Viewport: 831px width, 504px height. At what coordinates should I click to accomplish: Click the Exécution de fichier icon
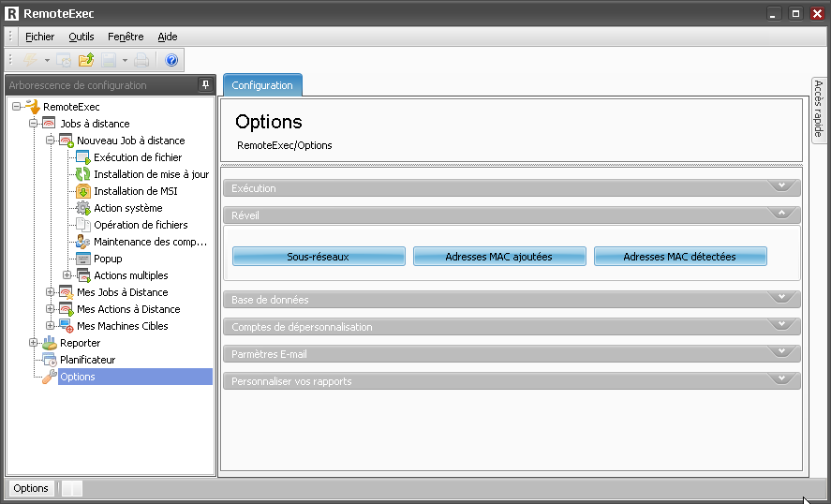(x=83, y=157)
